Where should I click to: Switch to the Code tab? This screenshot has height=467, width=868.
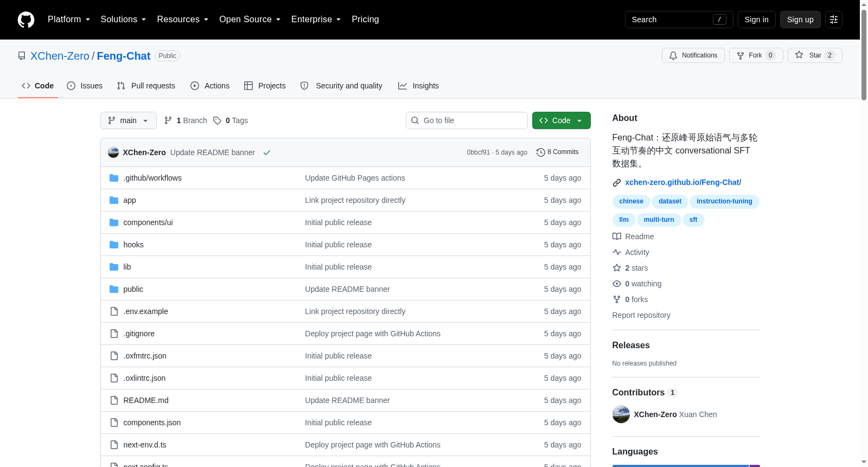tap(38, 86)
